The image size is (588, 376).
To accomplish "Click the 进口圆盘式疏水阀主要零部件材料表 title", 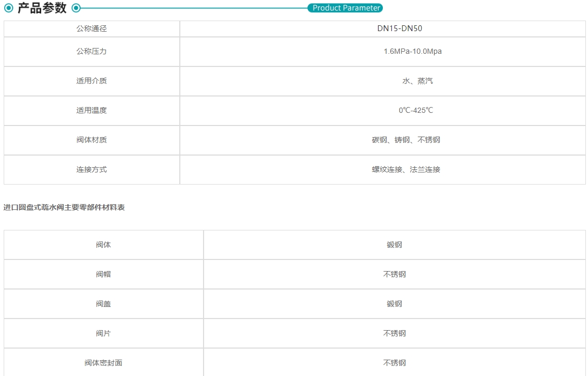I will point(64,207).
